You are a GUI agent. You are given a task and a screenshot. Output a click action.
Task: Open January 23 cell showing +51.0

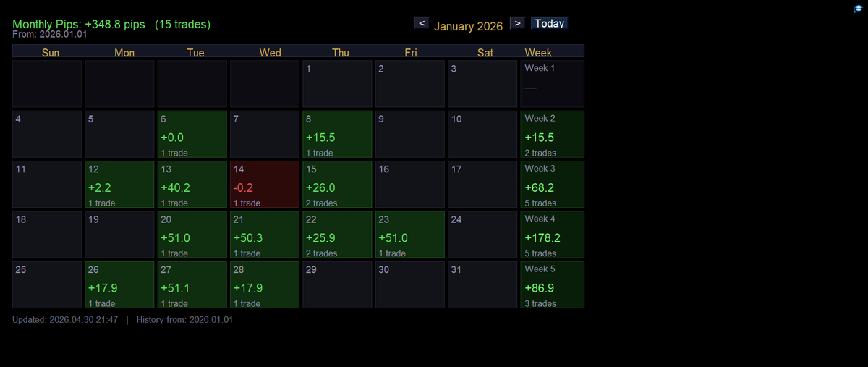click(x=409, y=235)
